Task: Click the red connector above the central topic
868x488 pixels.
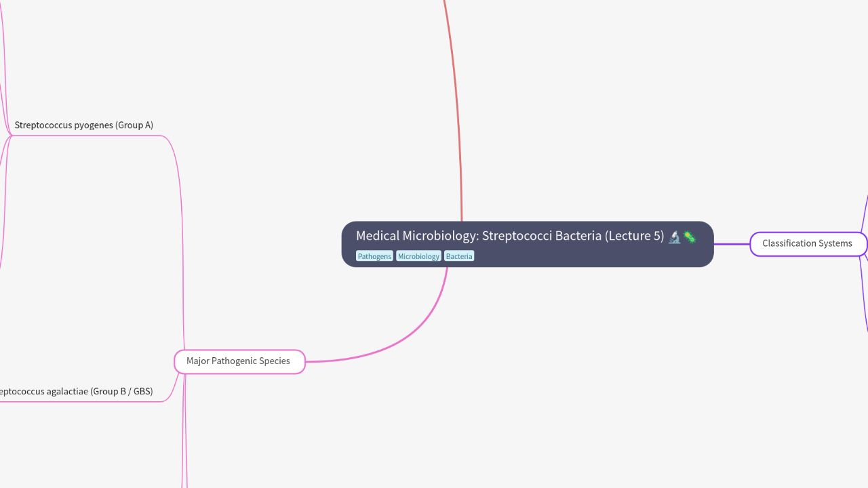Action: pos(456,102)
